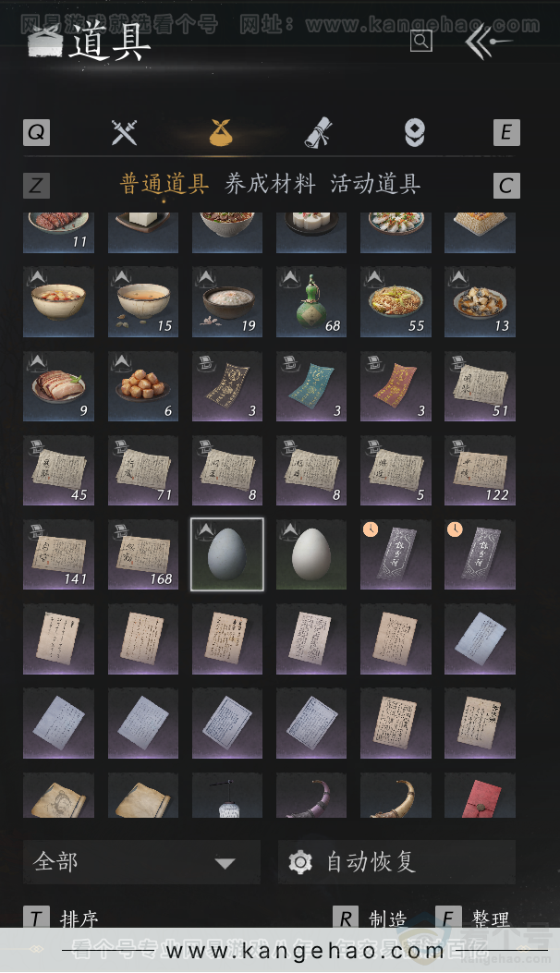This screenshot has height=973, width=560.
Task: Open the scroll documents category icon
Action: 318,133
